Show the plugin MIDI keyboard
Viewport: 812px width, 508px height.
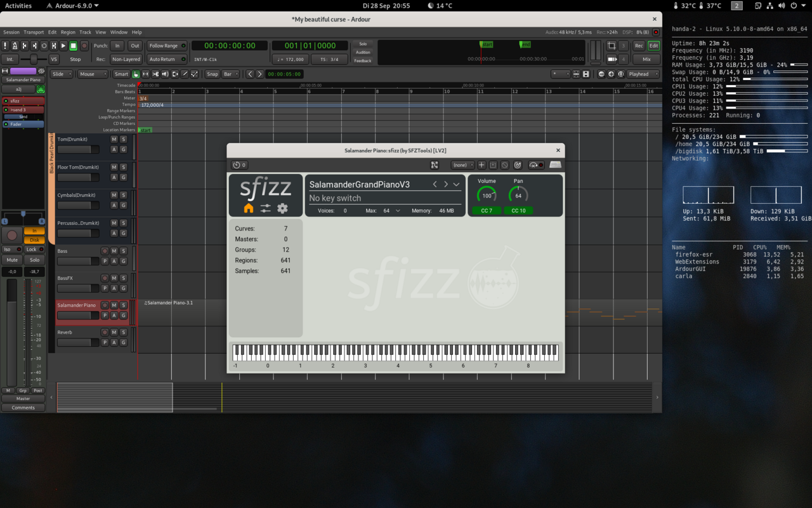[555, 165]
